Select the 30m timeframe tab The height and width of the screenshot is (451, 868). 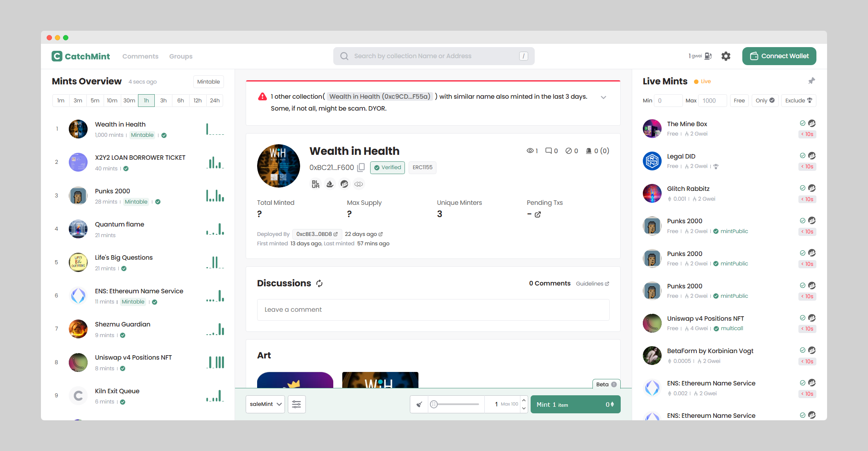tap(129, 101)
